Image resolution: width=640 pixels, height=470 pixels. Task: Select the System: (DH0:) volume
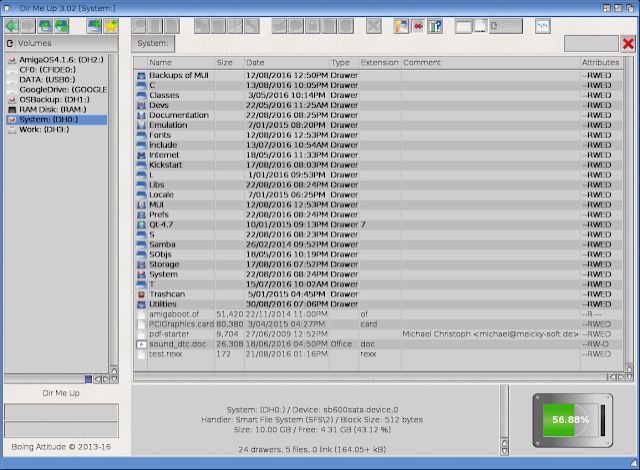[50, 119]
